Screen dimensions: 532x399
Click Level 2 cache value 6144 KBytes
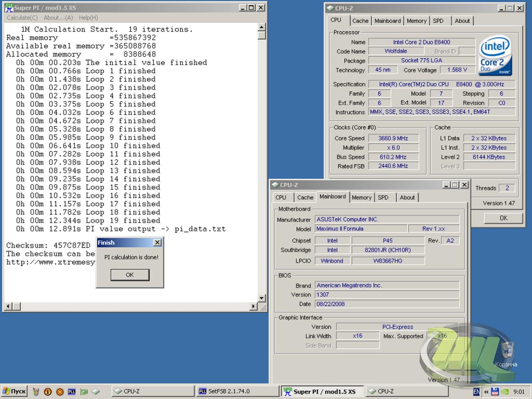(x=489, y=157)
